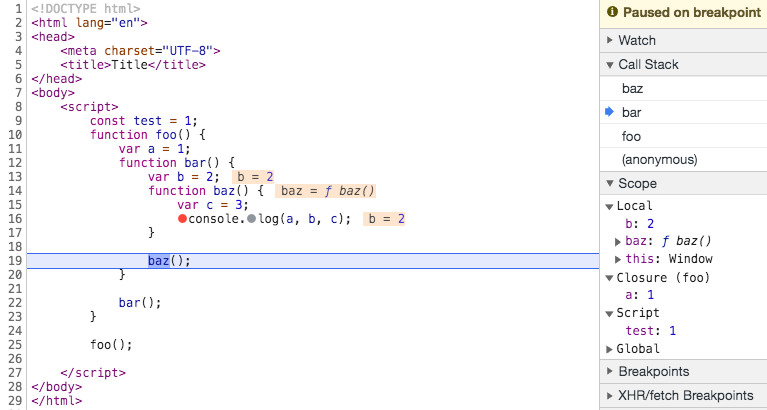Toggle the red breakpoint marker on line 16

182,219
